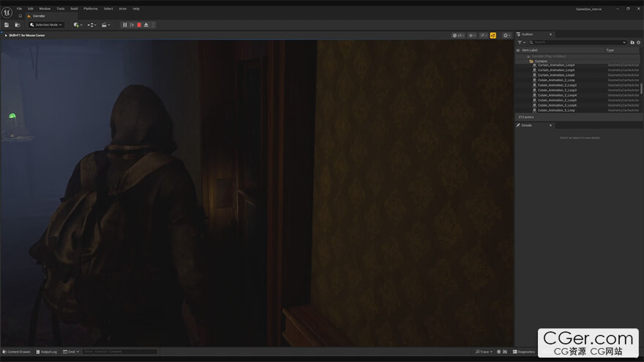The image size is (644, 362).
Task: Open the viewport Show eye dropdown
Action: pos(472,35)
